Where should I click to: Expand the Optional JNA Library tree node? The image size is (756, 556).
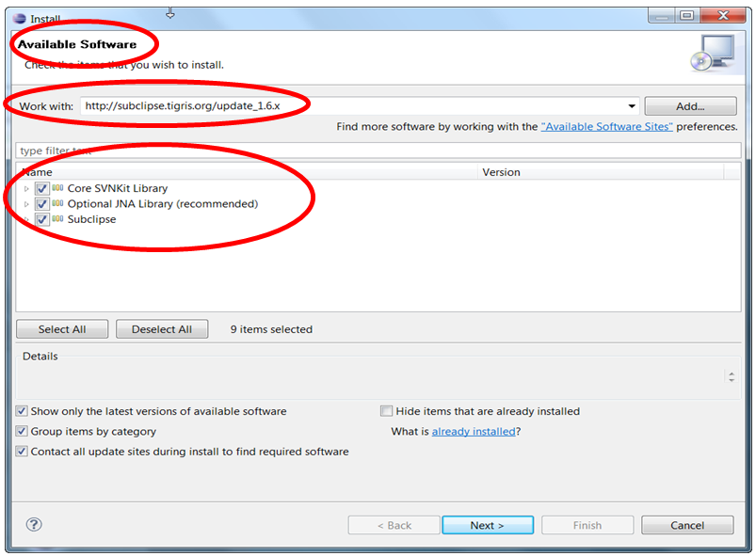pyautogui.click(x=26, y=204)
